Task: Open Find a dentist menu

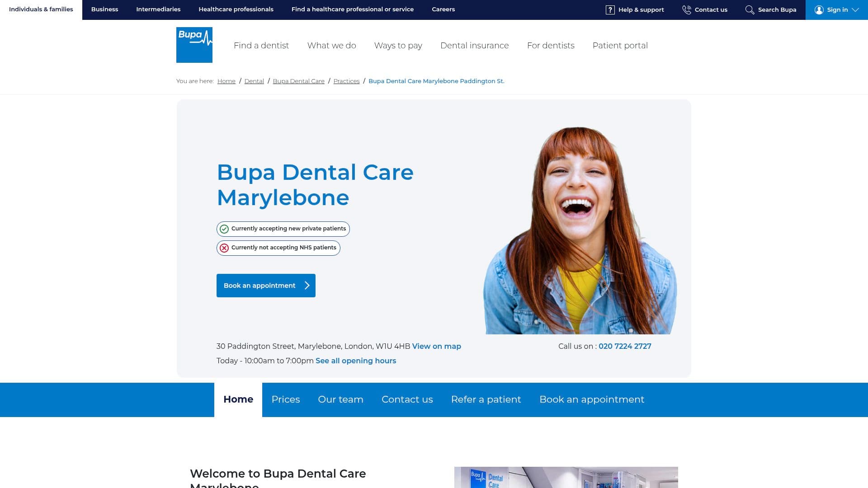Action: pyautogui.click(x=261, y=46)
